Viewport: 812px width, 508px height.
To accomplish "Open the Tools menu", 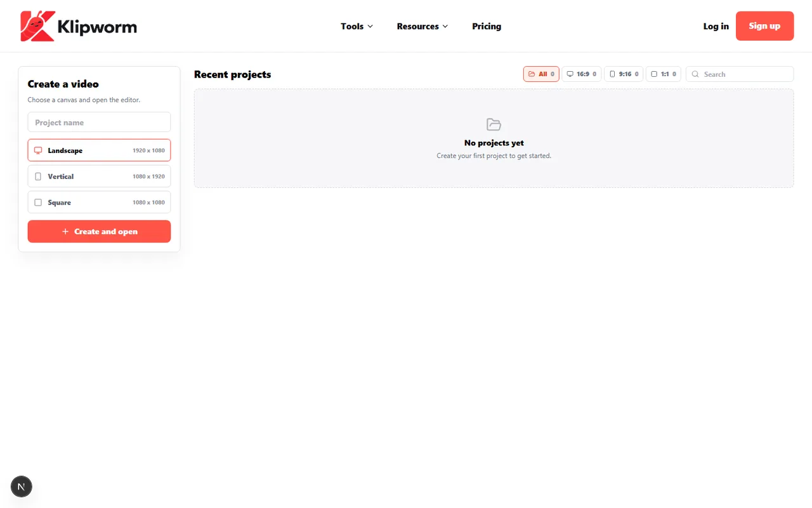I will tap(357, 26).
